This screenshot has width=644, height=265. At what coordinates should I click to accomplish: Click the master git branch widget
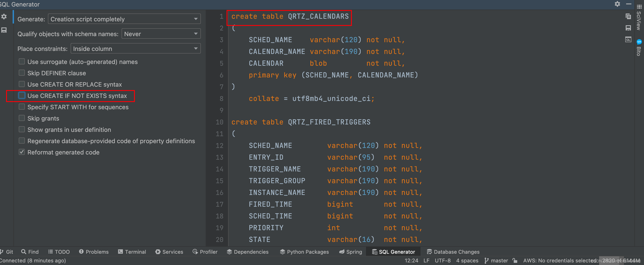pyautogui.click(x=496, y=260)
